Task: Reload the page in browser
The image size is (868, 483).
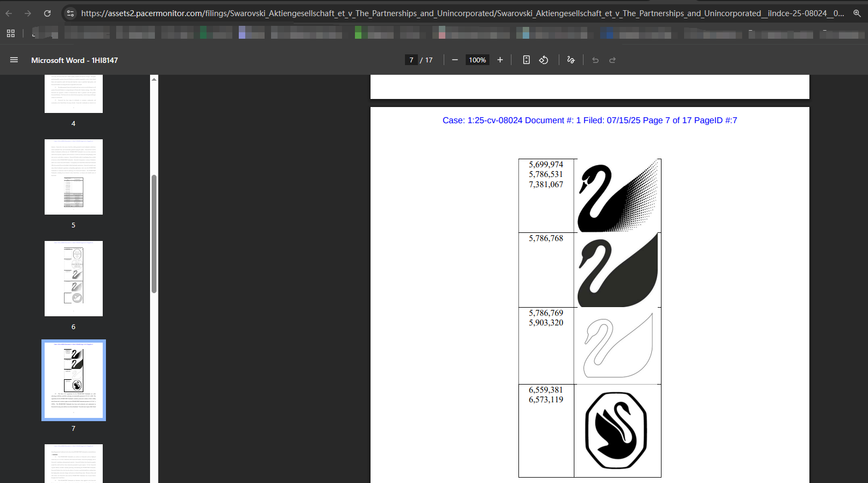Action: [47, 13]
